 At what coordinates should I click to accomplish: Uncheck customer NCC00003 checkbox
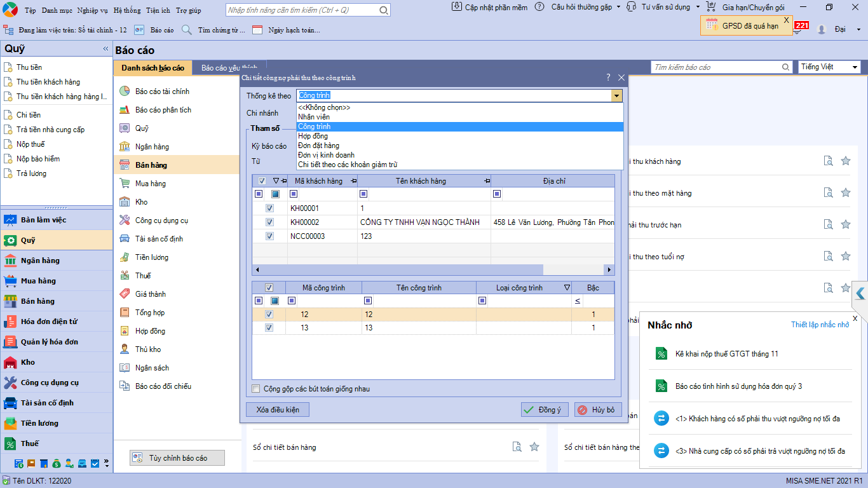(269, 236)
